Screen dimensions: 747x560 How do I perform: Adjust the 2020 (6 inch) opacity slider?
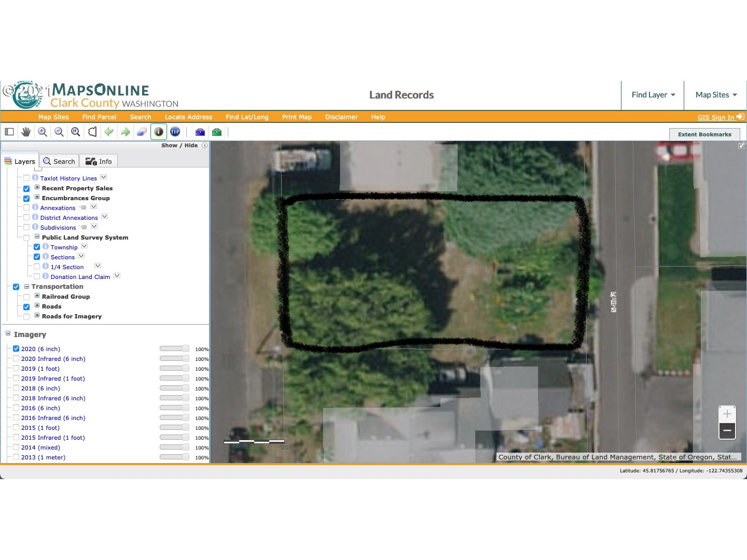point(174,349)
